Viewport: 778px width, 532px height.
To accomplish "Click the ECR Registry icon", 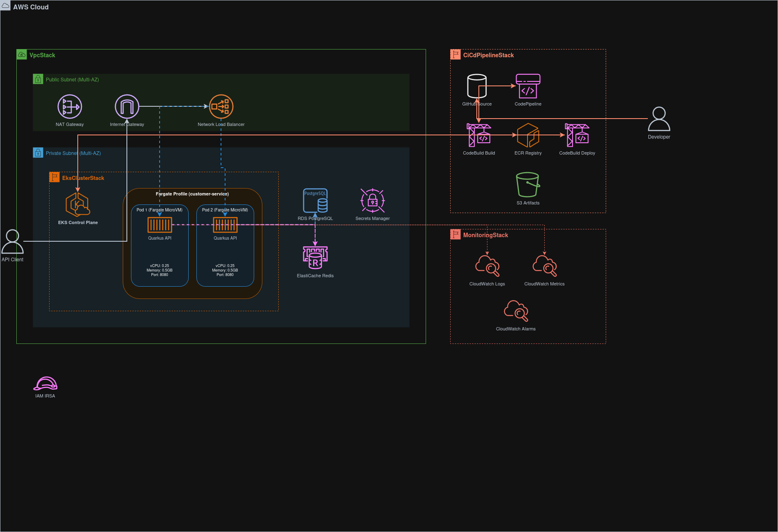I will pyautogui.click(x=528, y=135).
